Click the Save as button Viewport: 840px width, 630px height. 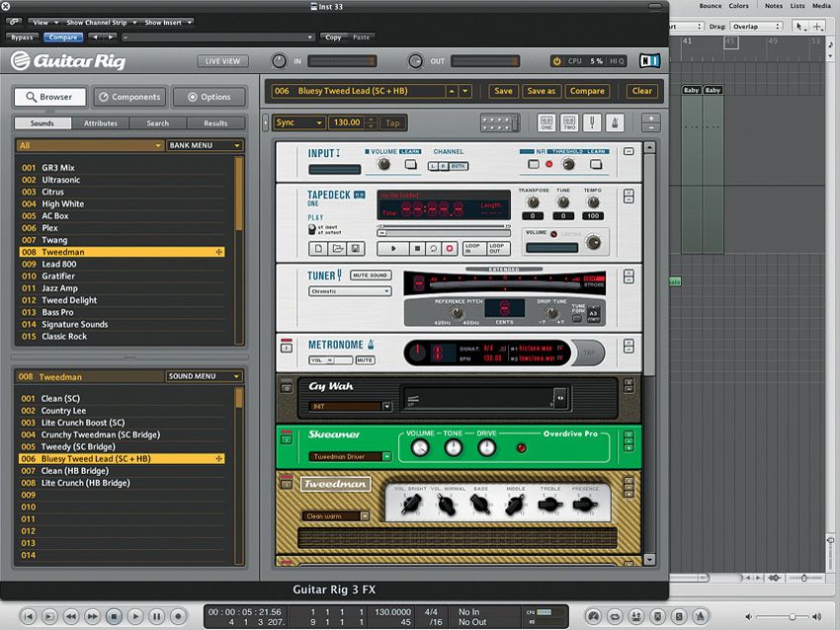pos(542,91)
